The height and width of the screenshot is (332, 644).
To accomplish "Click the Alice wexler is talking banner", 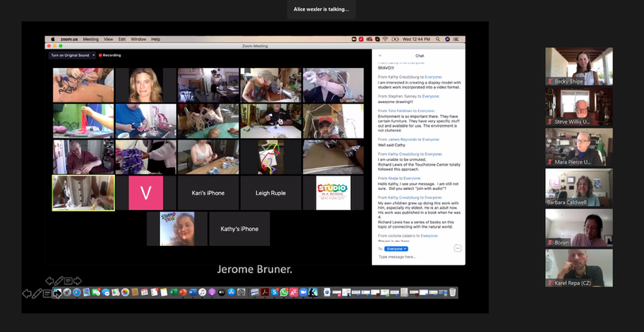I will pyautogui.click(x=321, y=9).
